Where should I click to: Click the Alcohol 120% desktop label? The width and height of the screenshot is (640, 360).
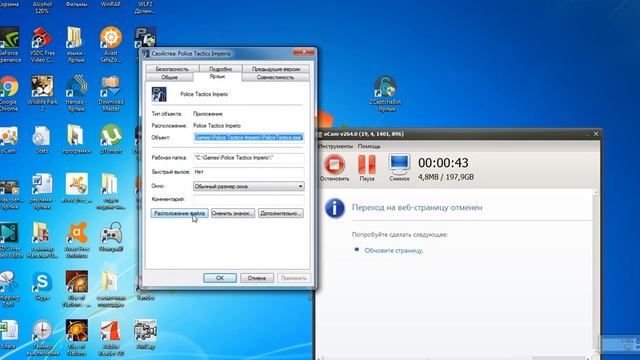coord(42,7)
